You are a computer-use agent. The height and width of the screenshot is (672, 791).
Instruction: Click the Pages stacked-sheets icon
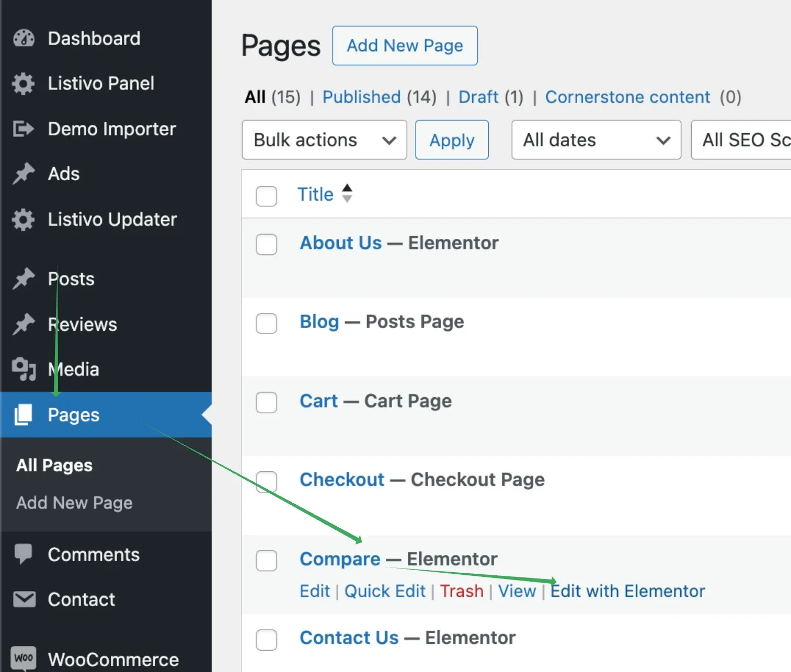tap(24, 414)
